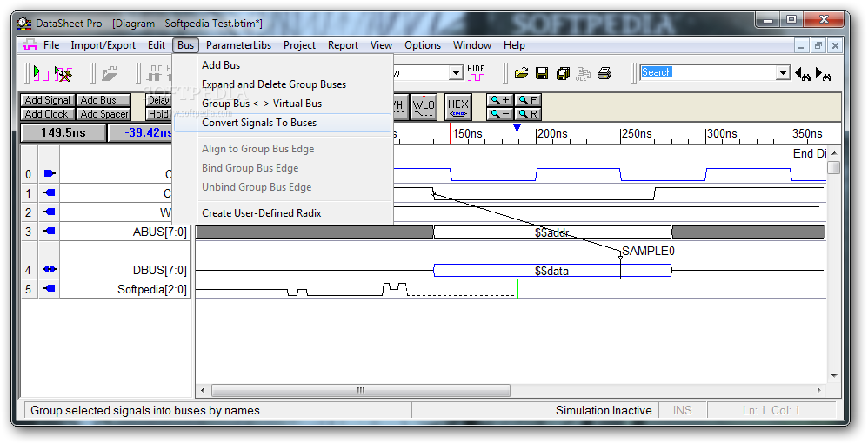Click the zoom range (R) button
Screen dimensions: 868x444
tap(528, 114)
